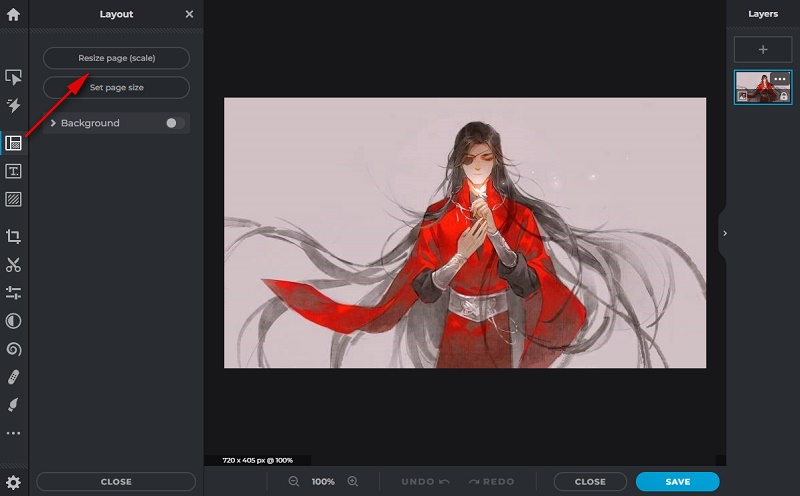This screenshot has width=800, height=496.
Task: Click the Layers panel title
Action: 763,14
